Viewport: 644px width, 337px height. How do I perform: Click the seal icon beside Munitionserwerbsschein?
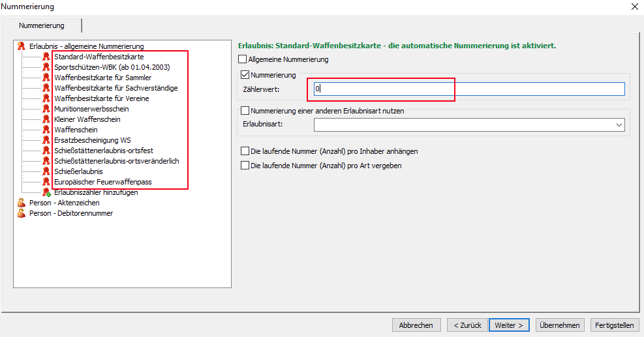pyautogui.click(x=46, y=109)
